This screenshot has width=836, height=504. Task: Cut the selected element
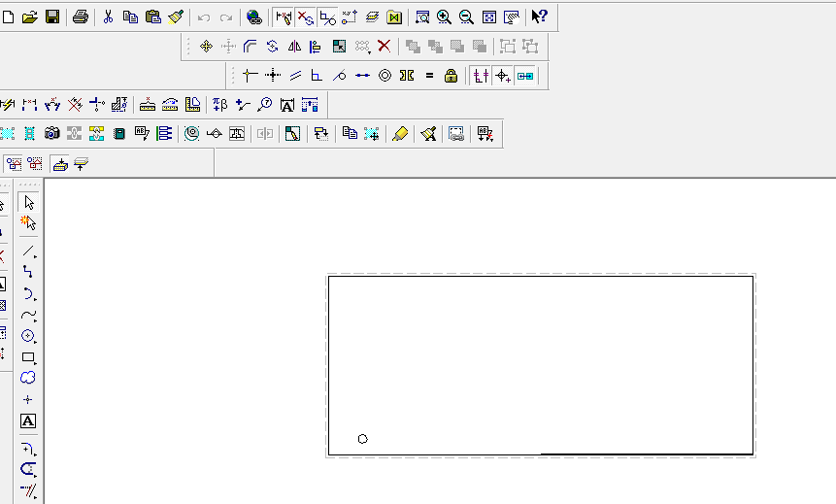coord(108,17)
